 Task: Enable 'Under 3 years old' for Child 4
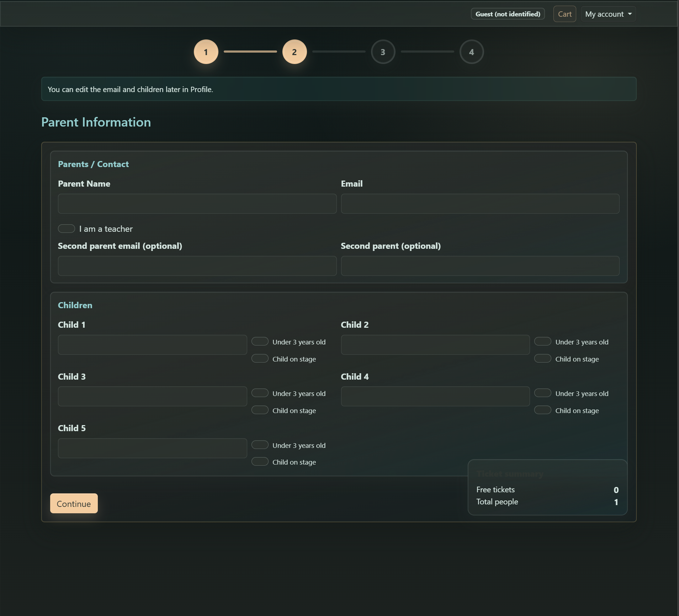(542, 393)
